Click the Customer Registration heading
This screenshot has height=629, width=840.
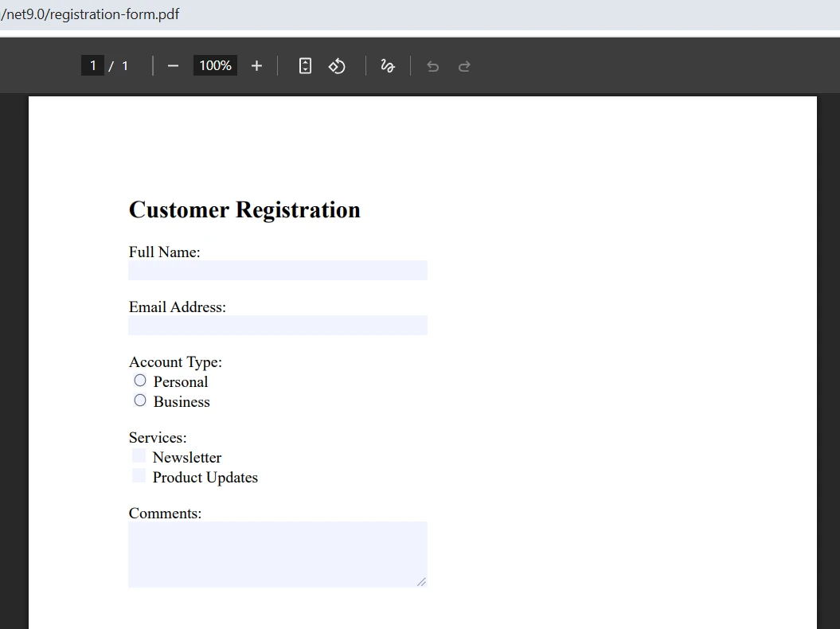244,209
